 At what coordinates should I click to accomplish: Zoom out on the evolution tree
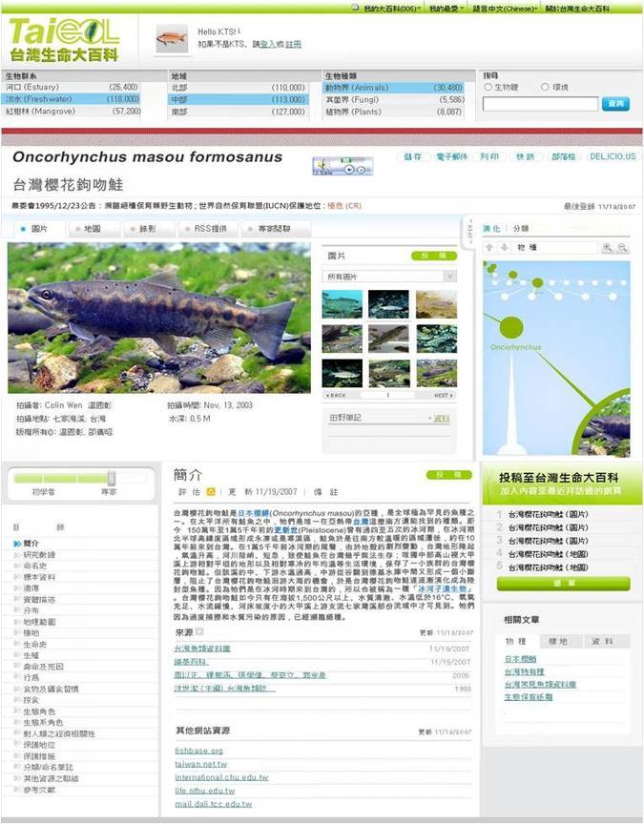[x=622, y=248]
